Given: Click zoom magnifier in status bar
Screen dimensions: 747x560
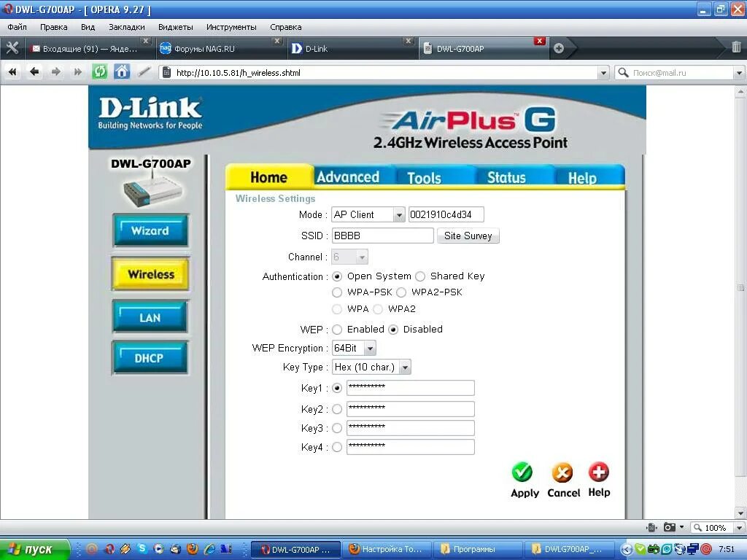Looking at the screenshot, I should click(698, 528).
